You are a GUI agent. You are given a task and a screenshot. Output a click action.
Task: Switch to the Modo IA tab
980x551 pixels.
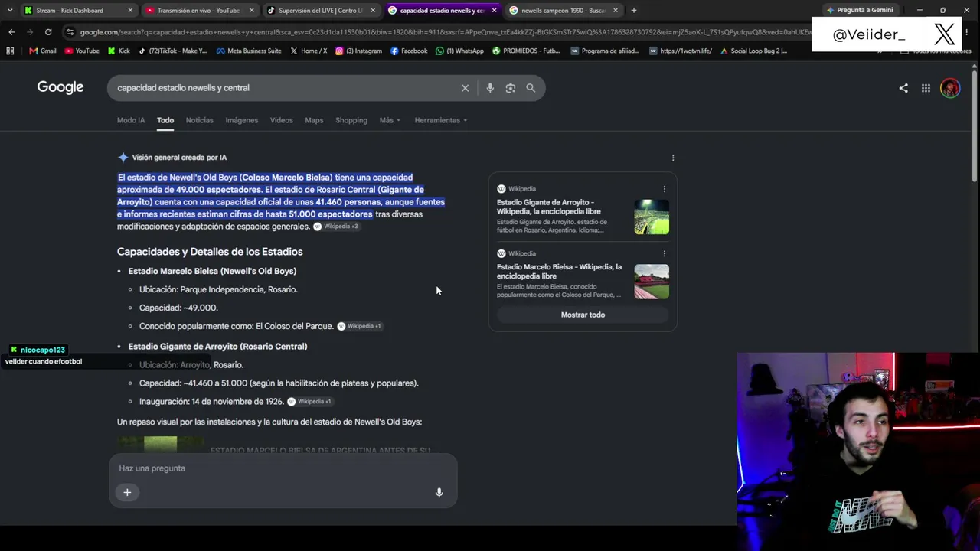pyautogui.click(x=131, y=120)
